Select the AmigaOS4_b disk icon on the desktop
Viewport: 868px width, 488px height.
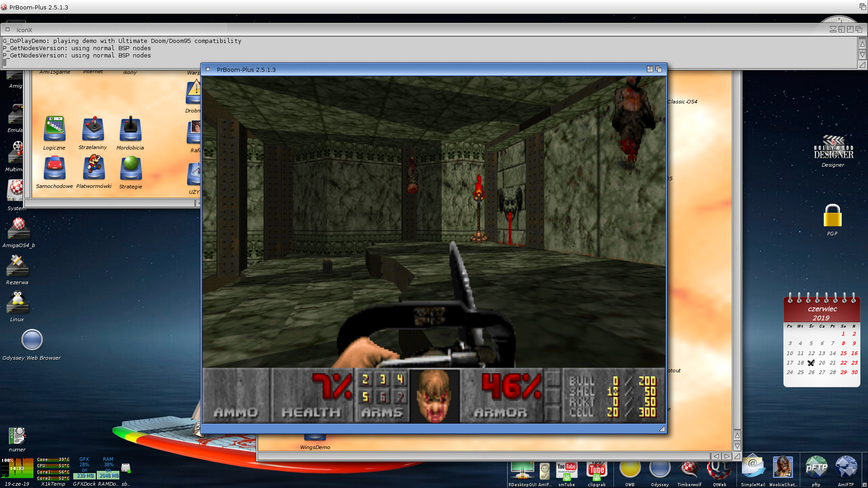[x=19, y=228]
